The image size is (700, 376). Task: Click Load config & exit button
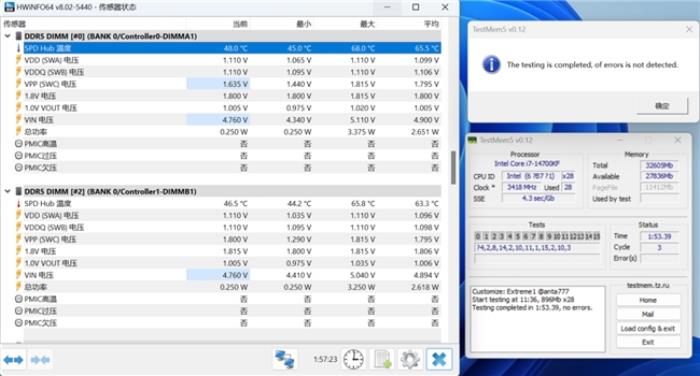pos(648,328)
